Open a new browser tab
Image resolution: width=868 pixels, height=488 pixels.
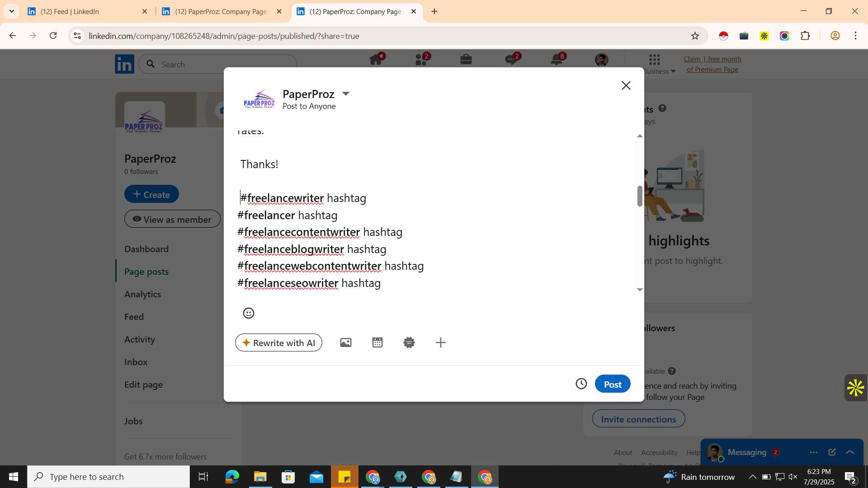434,11
